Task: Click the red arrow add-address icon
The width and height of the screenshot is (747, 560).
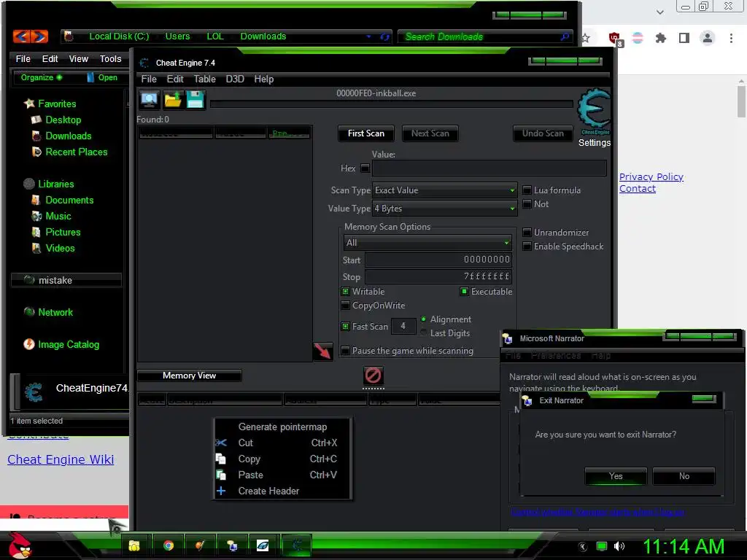Action: tap(322, 351)
